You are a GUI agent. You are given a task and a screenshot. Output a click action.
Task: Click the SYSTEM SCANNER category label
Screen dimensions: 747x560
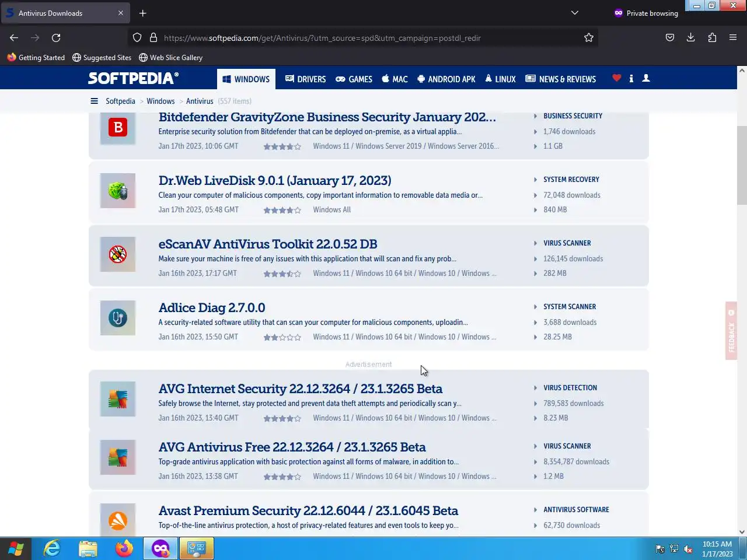[x=570, y=307]
